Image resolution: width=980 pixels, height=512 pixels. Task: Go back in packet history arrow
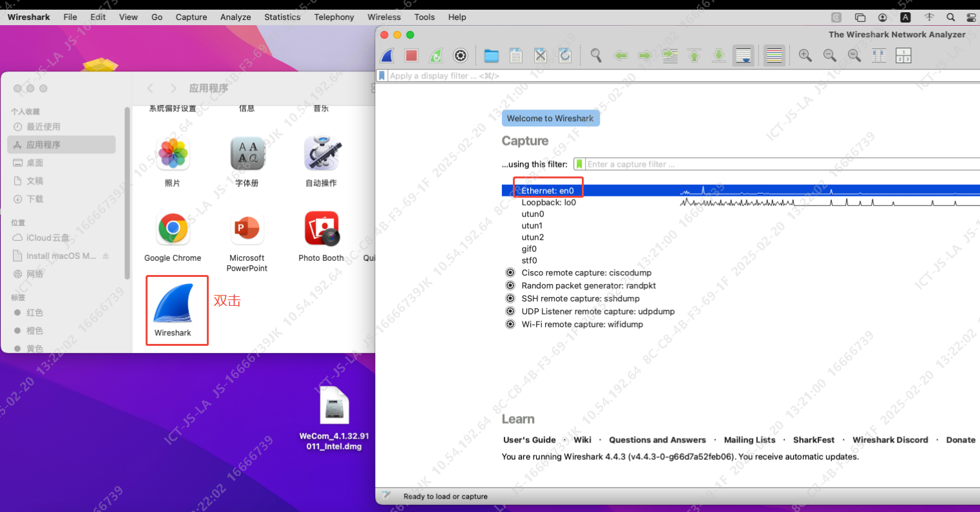point(621,56)
